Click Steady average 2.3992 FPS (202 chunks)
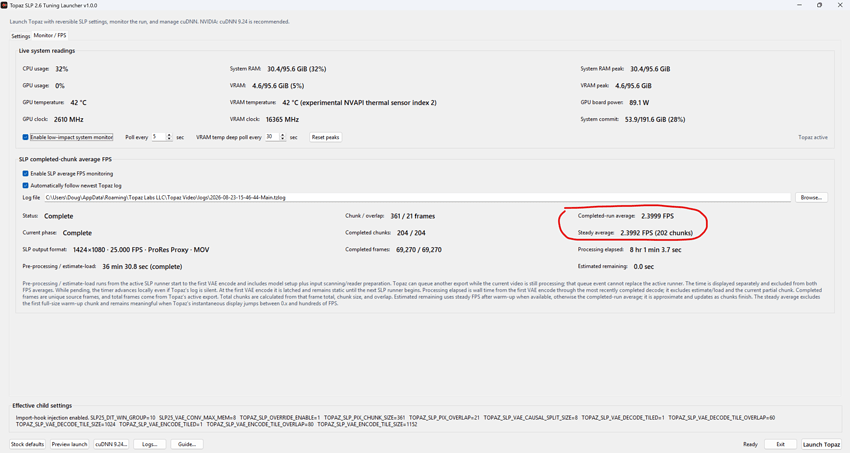Viewport: 850px width, 453px height. click(656, 233)
